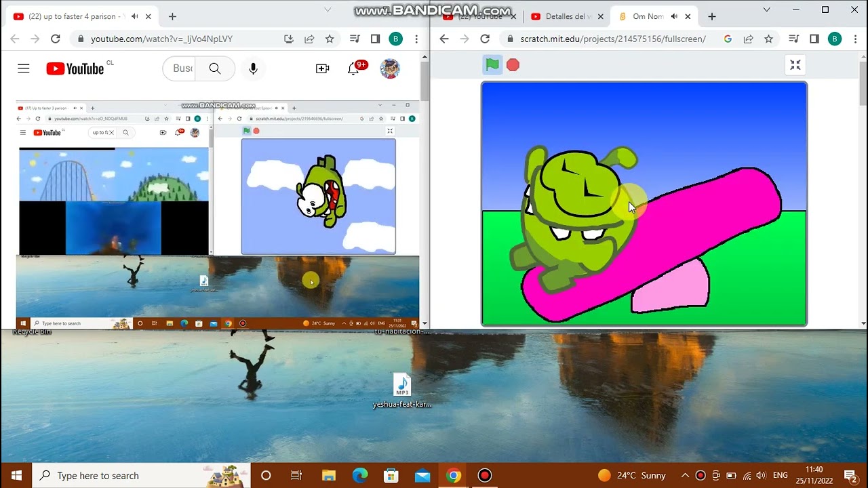This screenshot has height=488, width=868.
Task: Exit fullscreen mode in the Scratch player
Action: [x=795, y=65]
